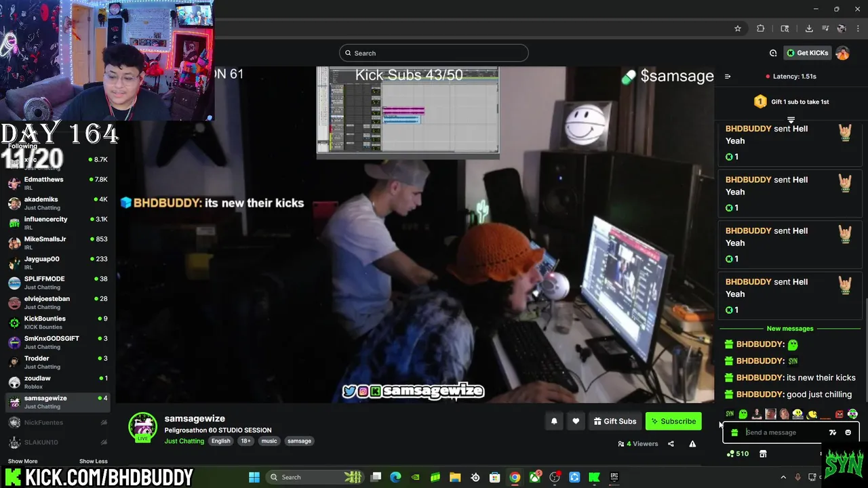
Task: Click the music tag
Action: pyautogui.click(x=269, y=441)
